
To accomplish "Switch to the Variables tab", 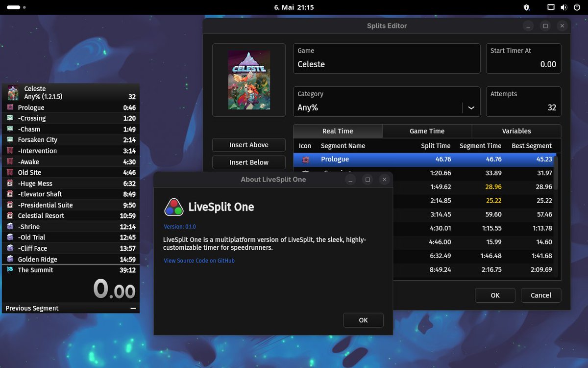I will [516, 131].
